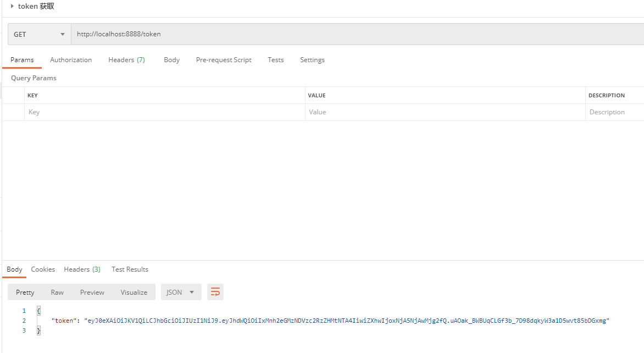This screenshot has height=353, width=644.
Task: Toggle the wrap lines icon
Action: [215, 292]
